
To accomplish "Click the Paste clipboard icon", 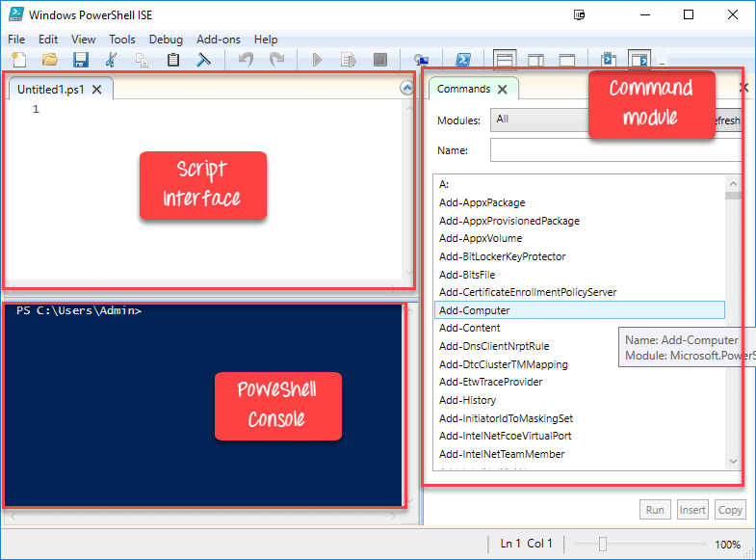I will pos(173,60).
